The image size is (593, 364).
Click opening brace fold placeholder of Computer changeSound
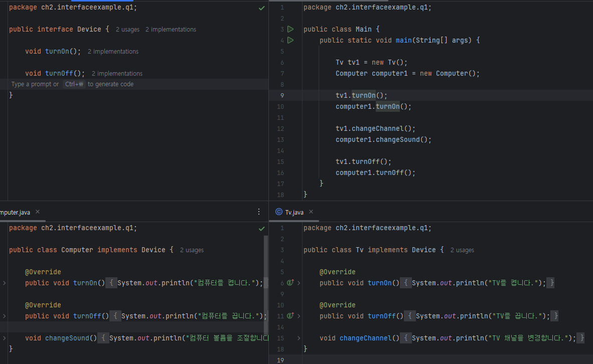point(103,338)
